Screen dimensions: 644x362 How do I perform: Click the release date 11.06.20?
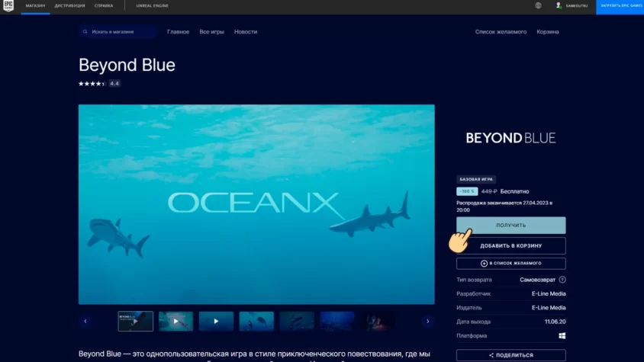(x=555, y=322)
